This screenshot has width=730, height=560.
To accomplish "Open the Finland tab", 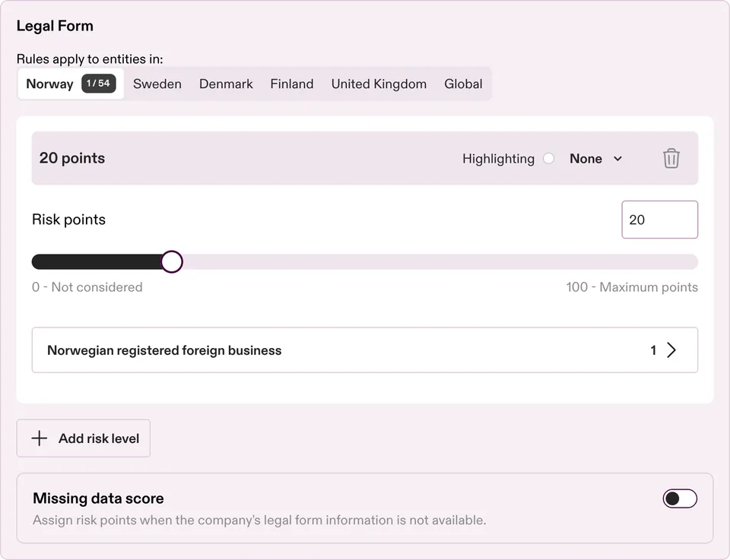I will (x=292, y=84).
